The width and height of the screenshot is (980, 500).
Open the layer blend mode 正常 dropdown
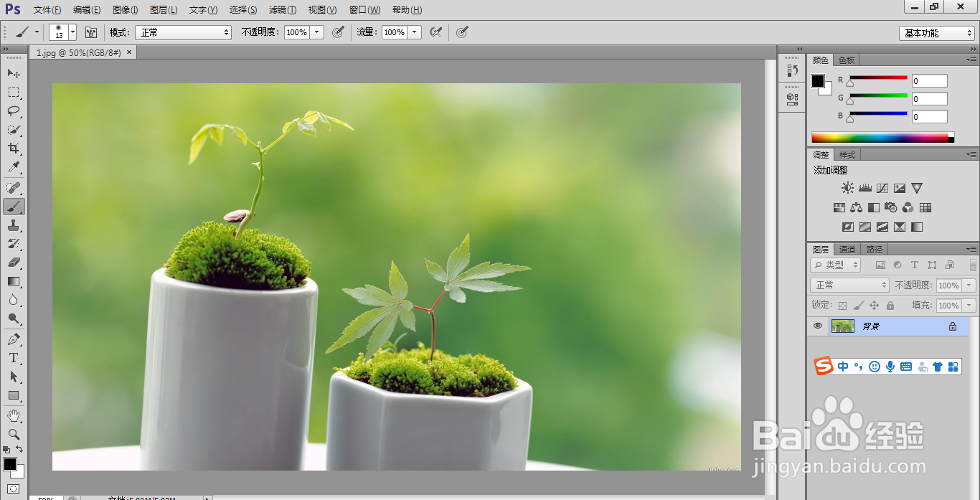click(850, 285)
